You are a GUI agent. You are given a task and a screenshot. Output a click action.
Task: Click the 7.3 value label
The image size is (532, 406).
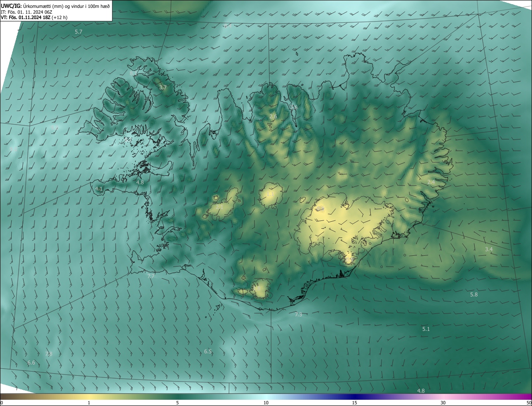tap(298, 315)
